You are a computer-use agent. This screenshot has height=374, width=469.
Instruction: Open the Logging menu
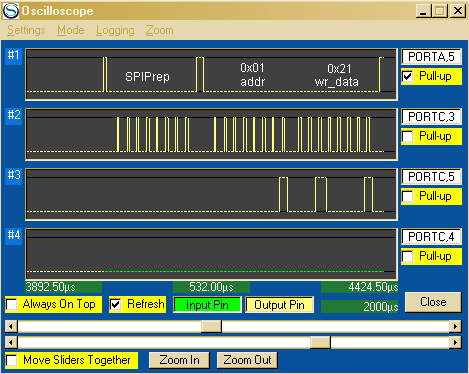(x=115, y=30)
